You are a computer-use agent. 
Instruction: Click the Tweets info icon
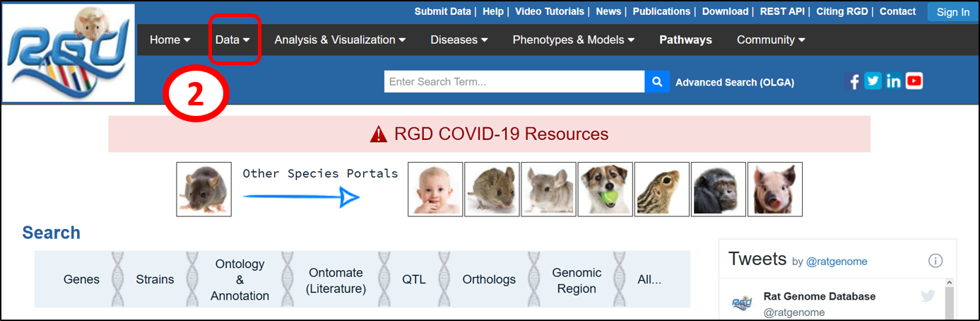(x=935, y=262)
